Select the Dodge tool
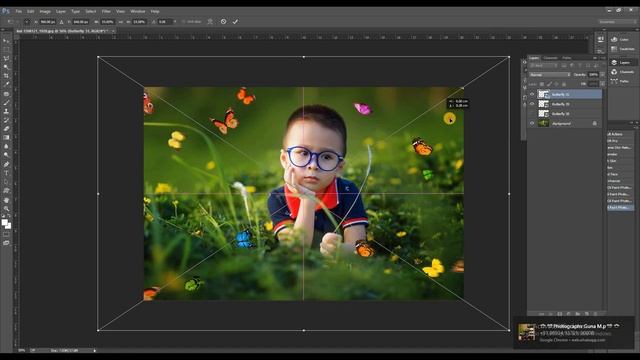The image size is (640, 360). pyautogui.click(x=6, y=155)
